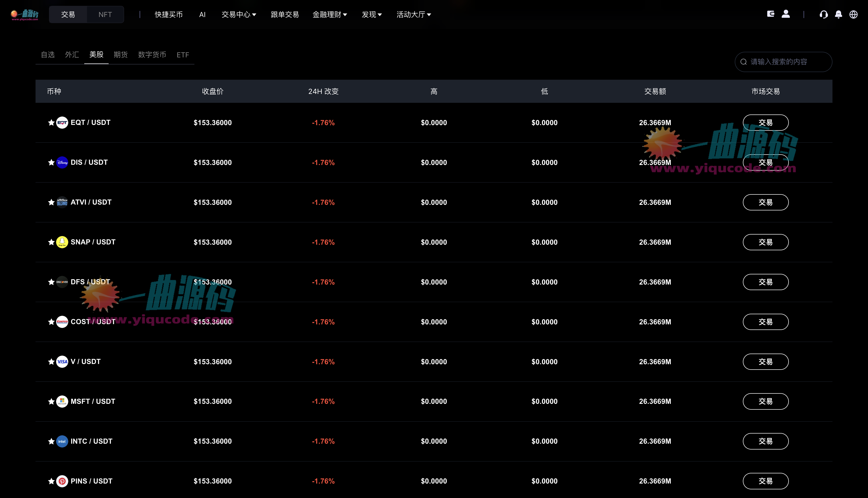
Task: Toggle favorite star for EQT / USDT
Action: tap(51, 122)
